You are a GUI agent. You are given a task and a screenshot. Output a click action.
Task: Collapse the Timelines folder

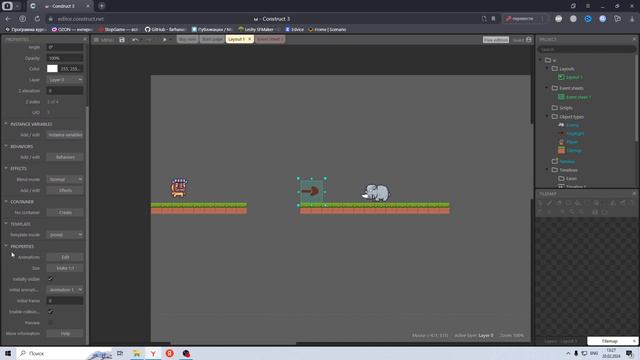[x=547, y=170]
